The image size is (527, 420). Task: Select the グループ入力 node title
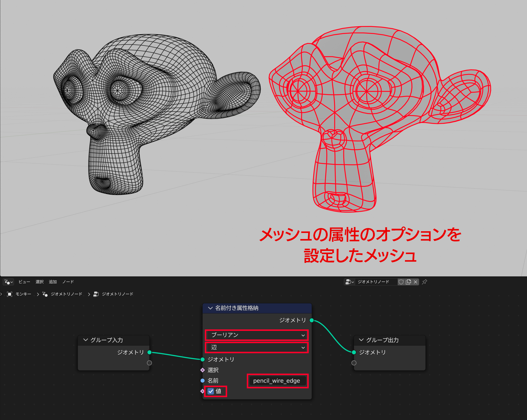point(107,340)
